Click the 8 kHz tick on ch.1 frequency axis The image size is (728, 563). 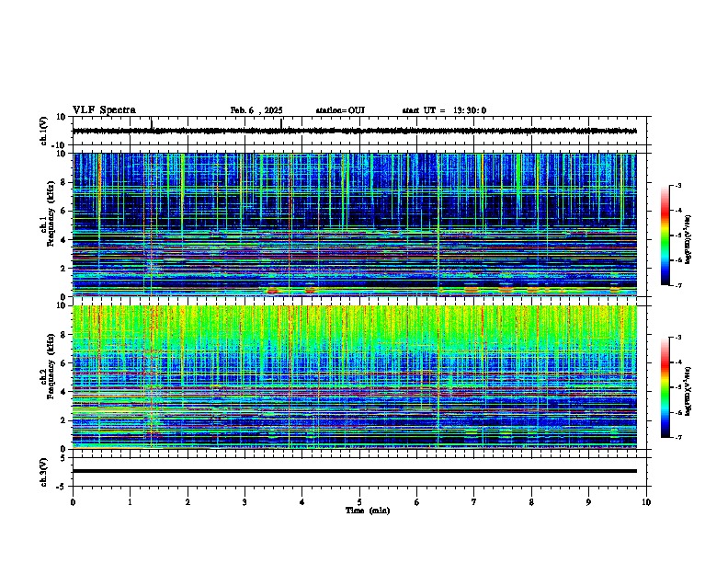click(63, 182)
